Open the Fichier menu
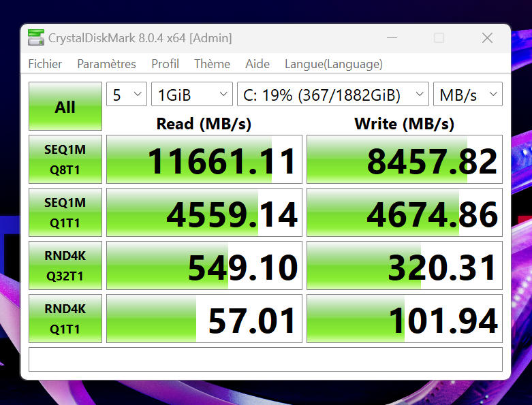532x405 pixels. pos(45,64)
